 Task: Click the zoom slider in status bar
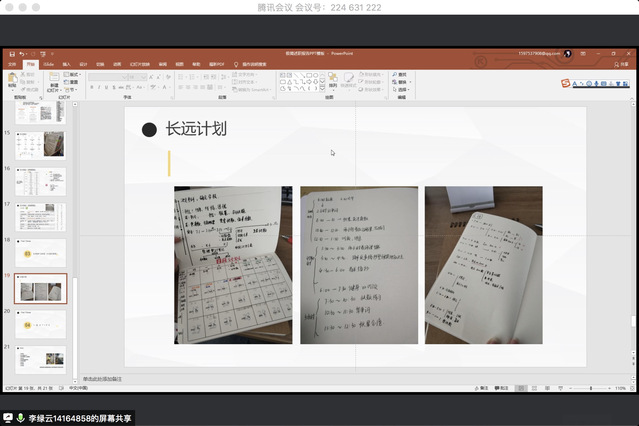point(590,388)
